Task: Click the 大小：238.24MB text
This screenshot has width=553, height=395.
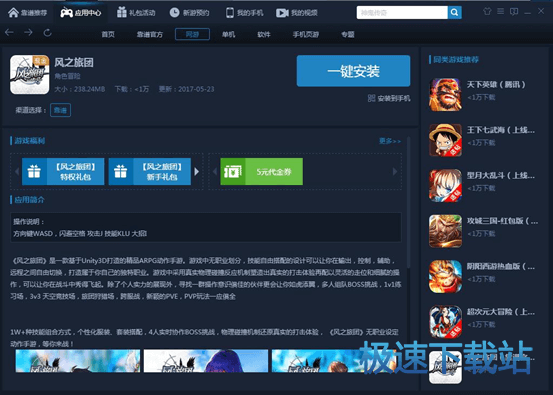Action: pyautogui.click(x=80, y=89)
